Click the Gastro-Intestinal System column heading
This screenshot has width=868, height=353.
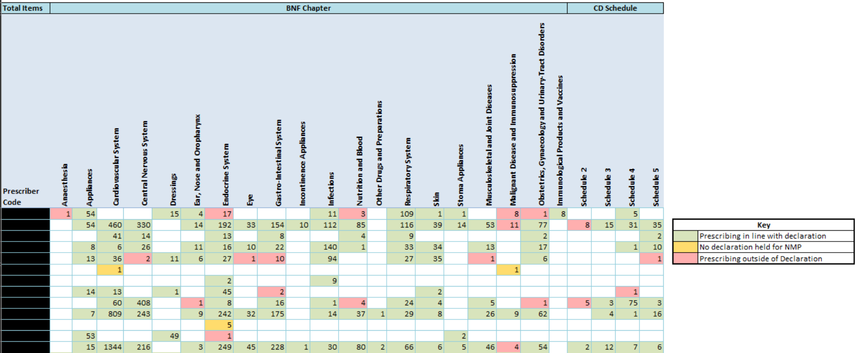pyautogui.click(x=278, y=163)
